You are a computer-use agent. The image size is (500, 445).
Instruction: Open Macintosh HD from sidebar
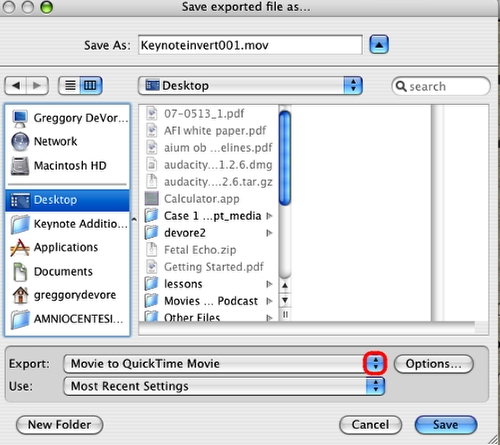[67, 166]
